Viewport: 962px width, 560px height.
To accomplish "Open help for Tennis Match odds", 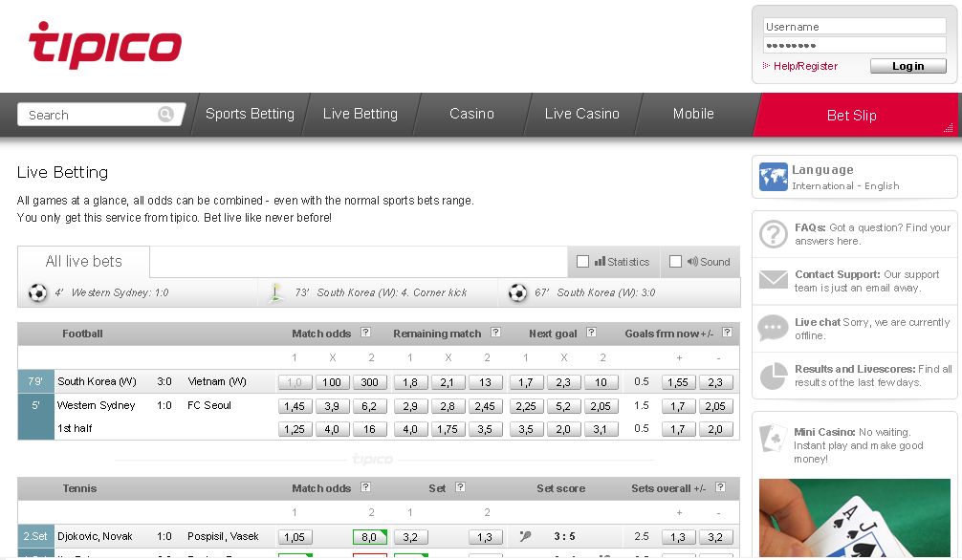I will pyautogui.click(x=365, y=487).
